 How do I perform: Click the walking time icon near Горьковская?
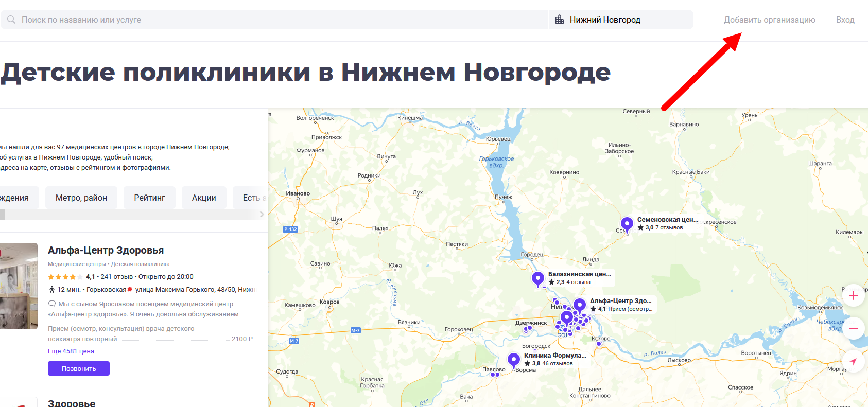point(51,289)
